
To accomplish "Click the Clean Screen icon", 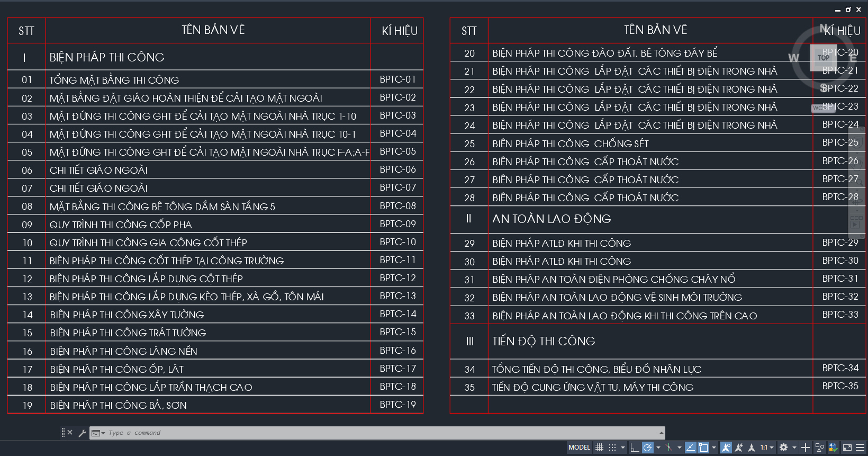I will click(x=847, y=448).
